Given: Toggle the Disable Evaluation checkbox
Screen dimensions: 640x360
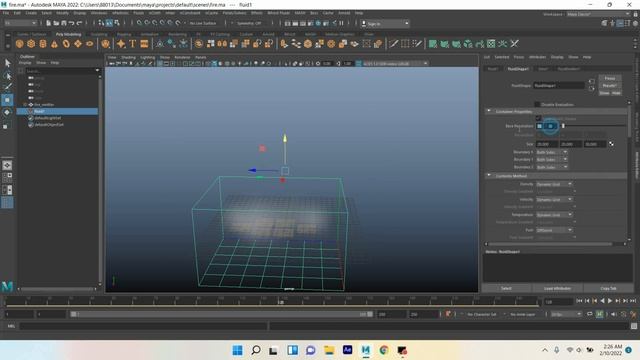Looking at the screenshot, I should [x=537, y=104].
